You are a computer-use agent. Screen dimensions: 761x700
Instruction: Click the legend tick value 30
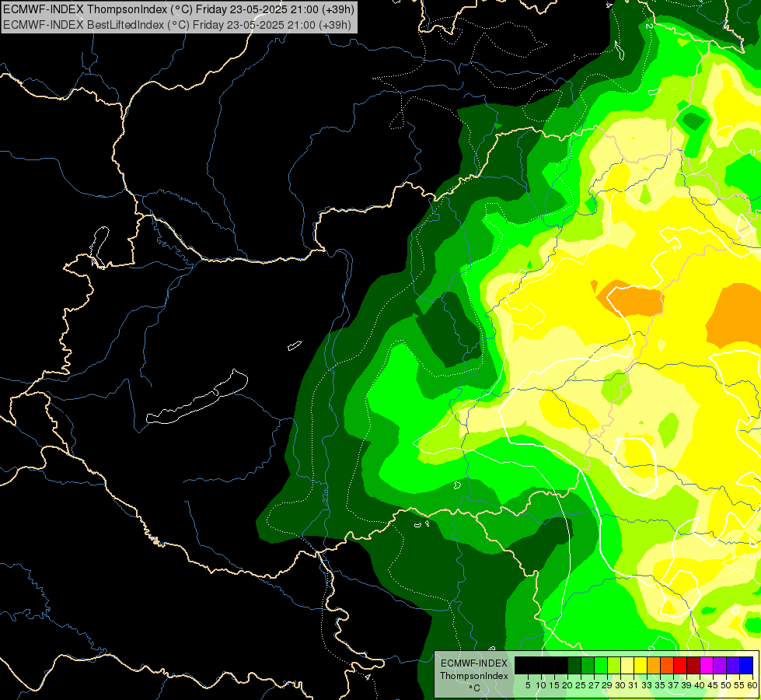(x=620, y=685)
